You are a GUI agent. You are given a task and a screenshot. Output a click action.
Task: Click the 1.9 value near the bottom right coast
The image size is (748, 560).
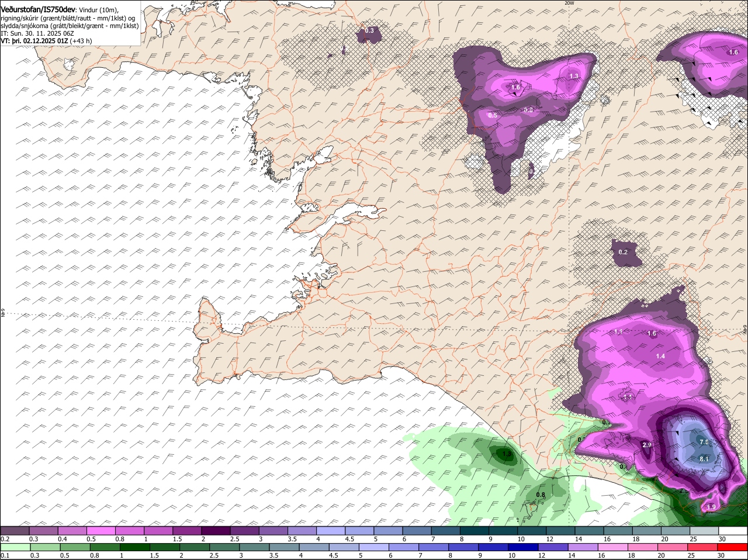(x=711, y=507)
